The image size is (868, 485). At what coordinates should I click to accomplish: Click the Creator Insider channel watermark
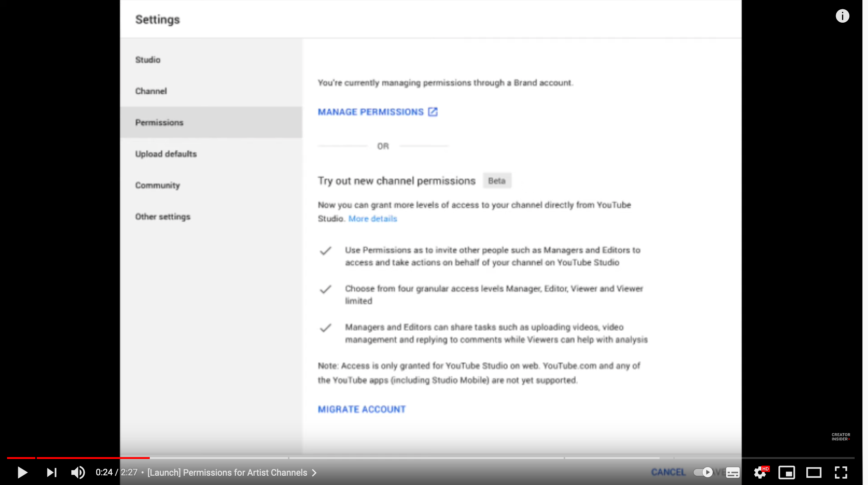click(841, 437)
